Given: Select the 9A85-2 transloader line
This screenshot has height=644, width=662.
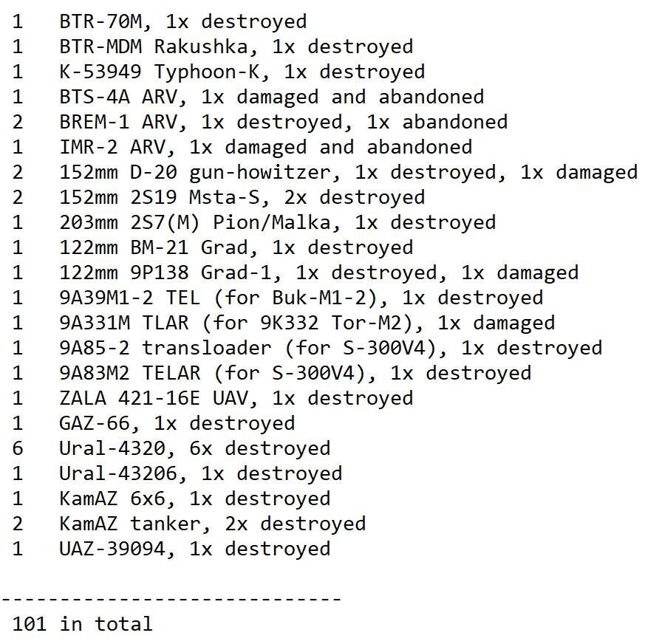Looking at the screenshot, I should (x=330, y=348).
